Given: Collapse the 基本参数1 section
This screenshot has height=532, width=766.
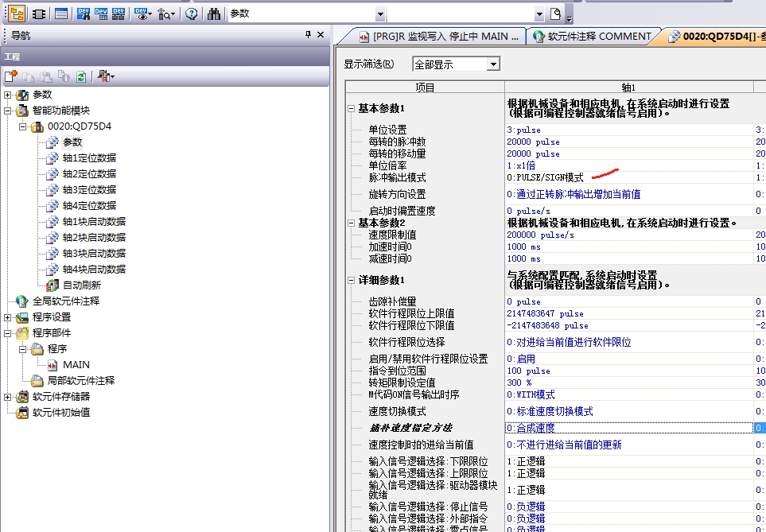Looking at the screenshot, I should 352,108.
